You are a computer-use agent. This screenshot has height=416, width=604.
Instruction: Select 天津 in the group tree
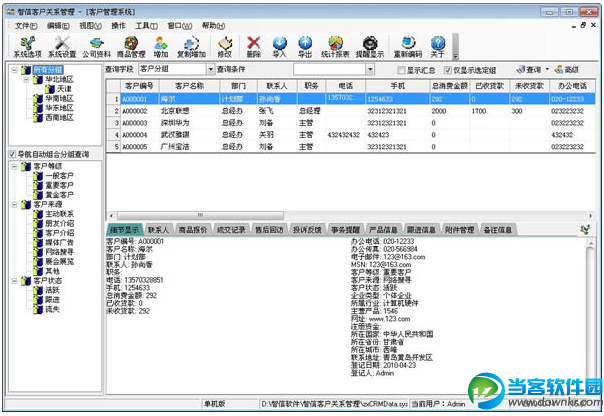tap(64, 89)
